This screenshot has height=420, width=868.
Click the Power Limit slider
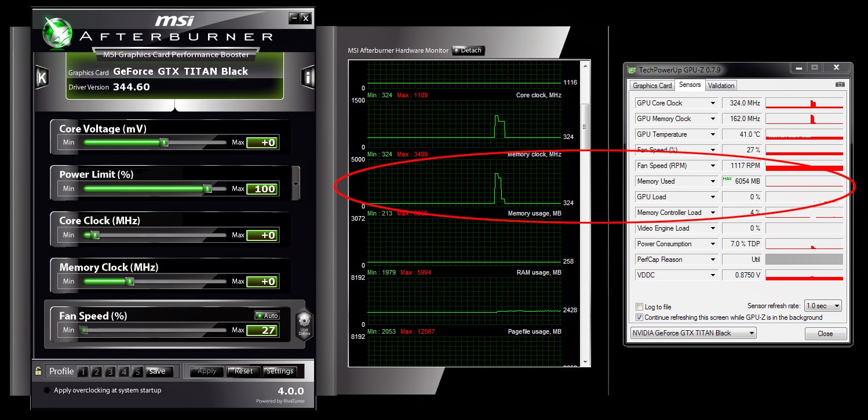155,188
